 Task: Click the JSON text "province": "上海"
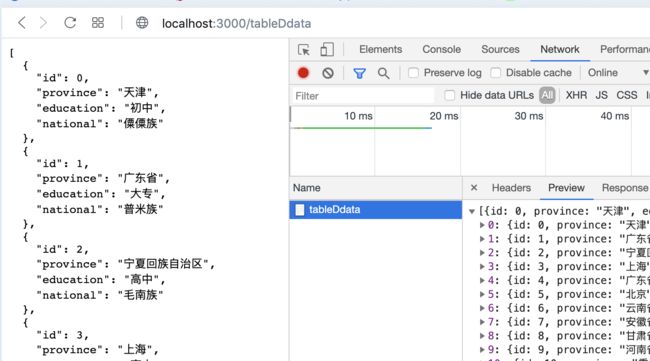(x=97, y=350)
